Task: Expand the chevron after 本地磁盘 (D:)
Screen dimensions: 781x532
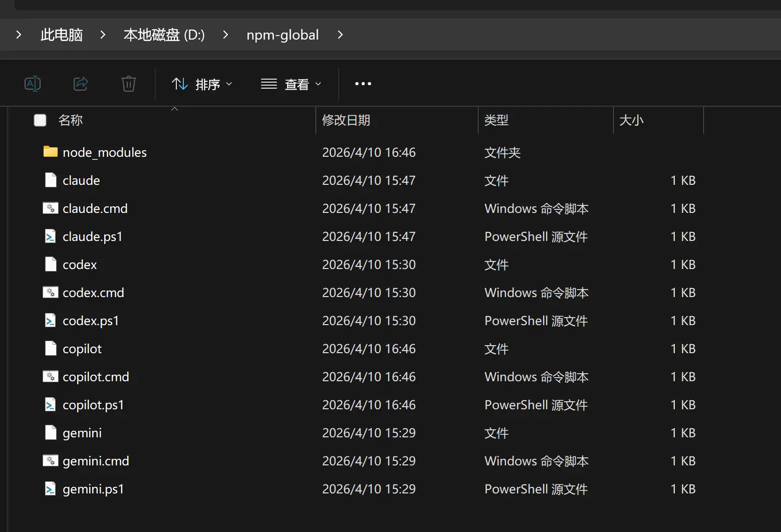Action: [225, 35]
